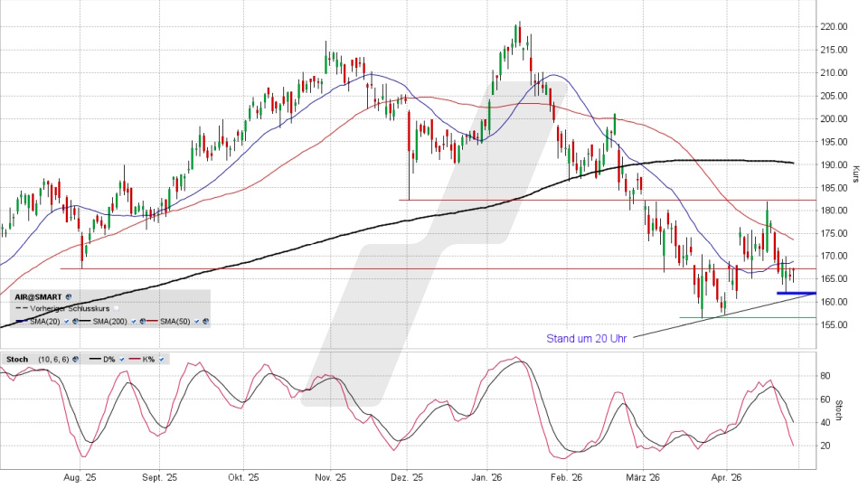Enable the Vorheriger Schlusskurs checkbox
This screenshot has height=488, width=868.
pyautogui.click(x=117, y=308)
